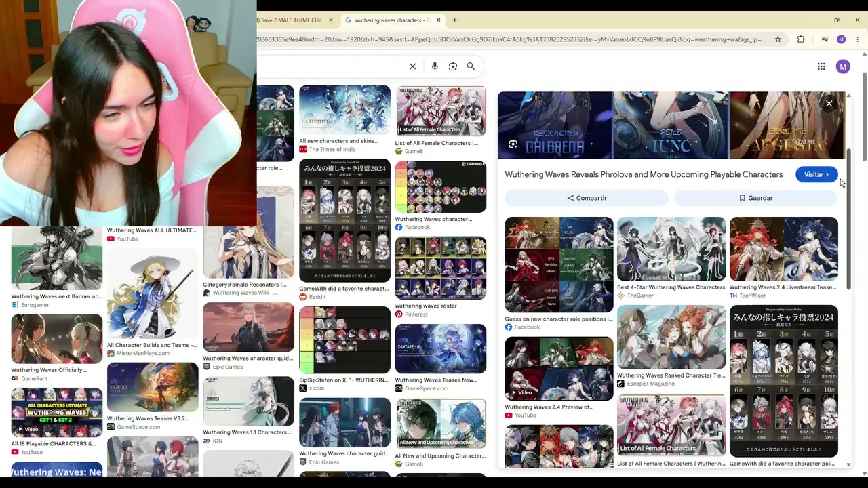868x488 pixels.
Task: Click the Pinterest favicon under wuthering waves roster
Action: coord(399,314)
